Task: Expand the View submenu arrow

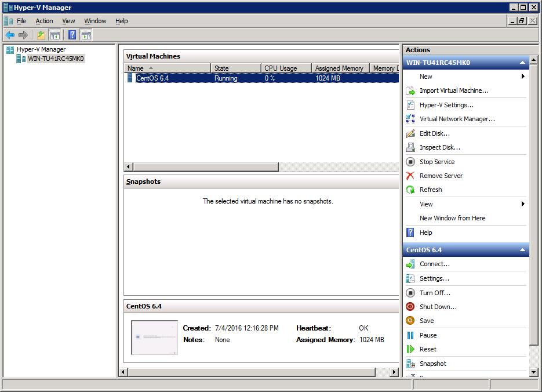Action: click(x=522, y=204)
